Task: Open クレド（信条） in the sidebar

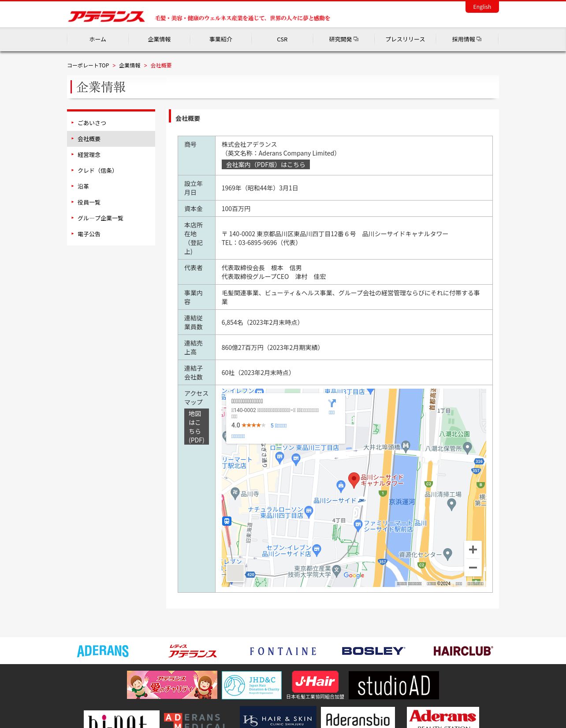Action: coord(111,171)
